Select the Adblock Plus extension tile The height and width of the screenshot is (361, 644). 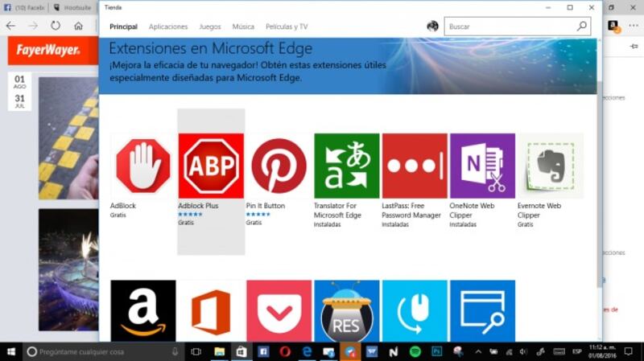(x=211, y=166)
